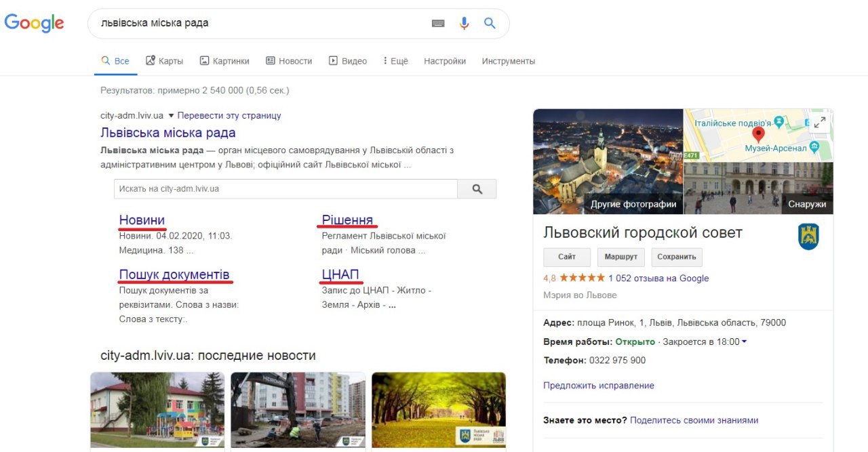
Task: Open the kindergarten playground news thumbnail
Action: pos(158,410)
